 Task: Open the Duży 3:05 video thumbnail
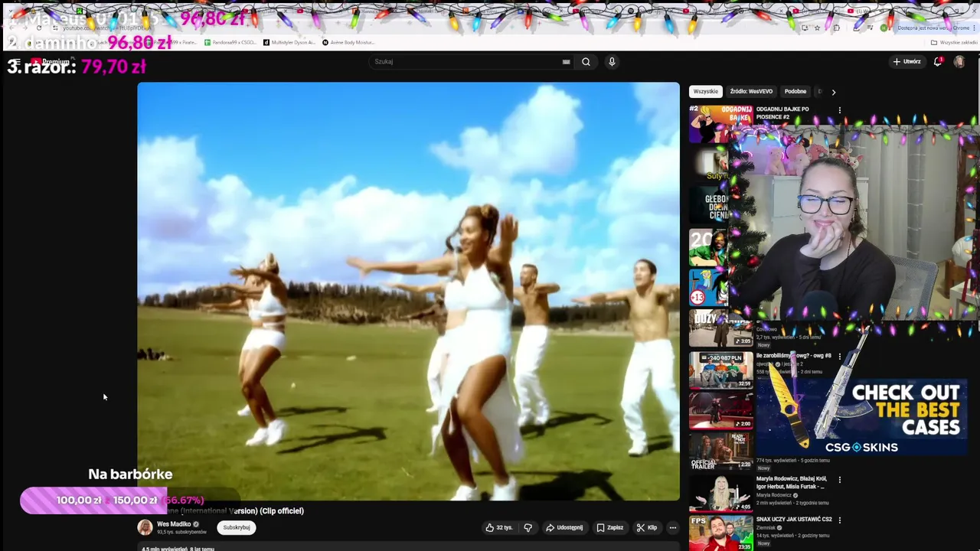point(720,329)
